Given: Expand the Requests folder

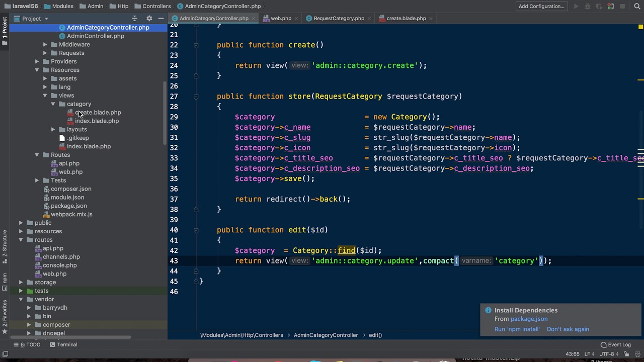Looking at the screenshot, I should (x=45, y=53).
